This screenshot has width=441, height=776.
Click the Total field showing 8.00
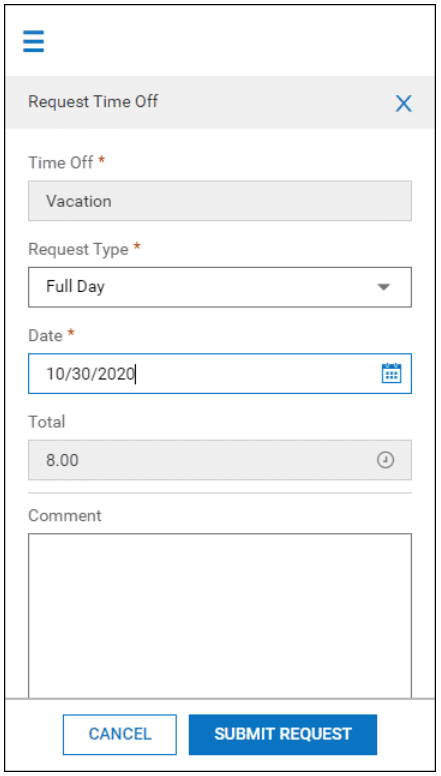220,460
